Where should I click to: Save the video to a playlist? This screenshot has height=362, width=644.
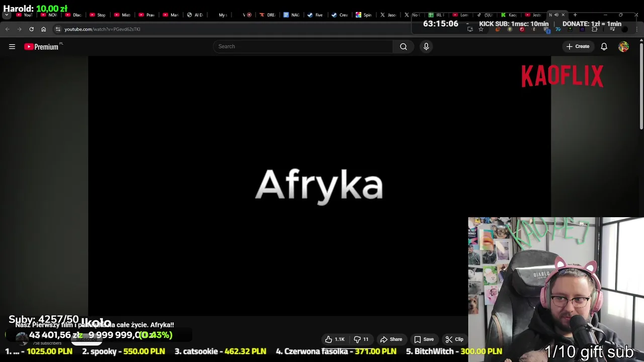tap(424, 339)
